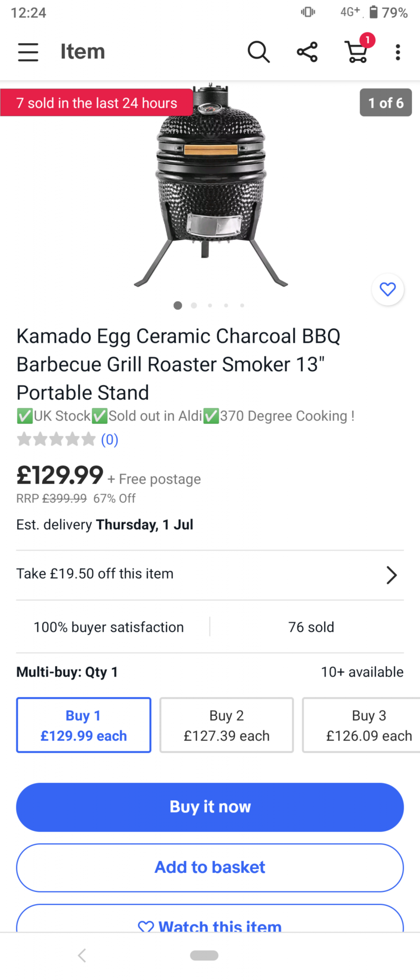Viewport: 420px width, 980px height.
Task: Expand Take £19.50 off this item
Action: pyautogui.click(x=210, y=574)
